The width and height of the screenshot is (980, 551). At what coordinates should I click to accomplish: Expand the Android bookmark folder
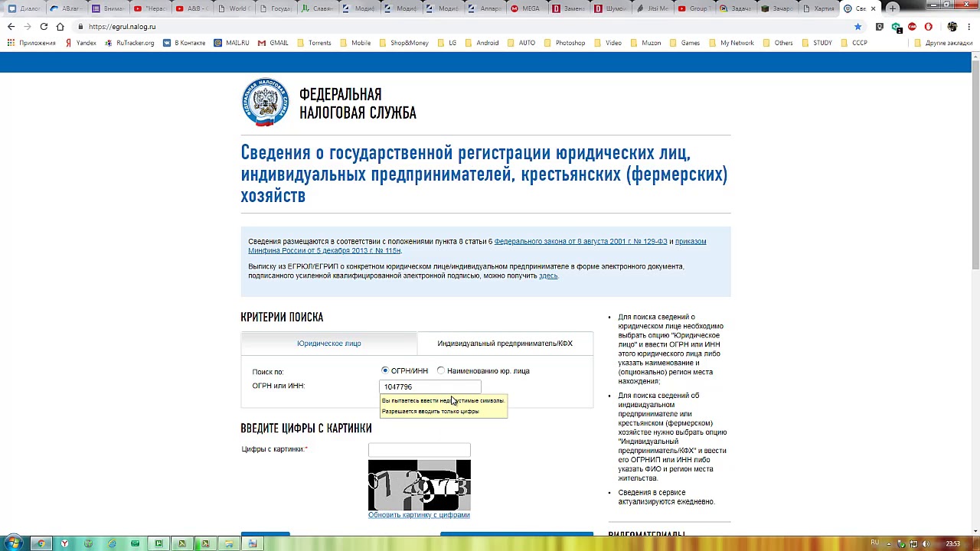tap(482, 43)
